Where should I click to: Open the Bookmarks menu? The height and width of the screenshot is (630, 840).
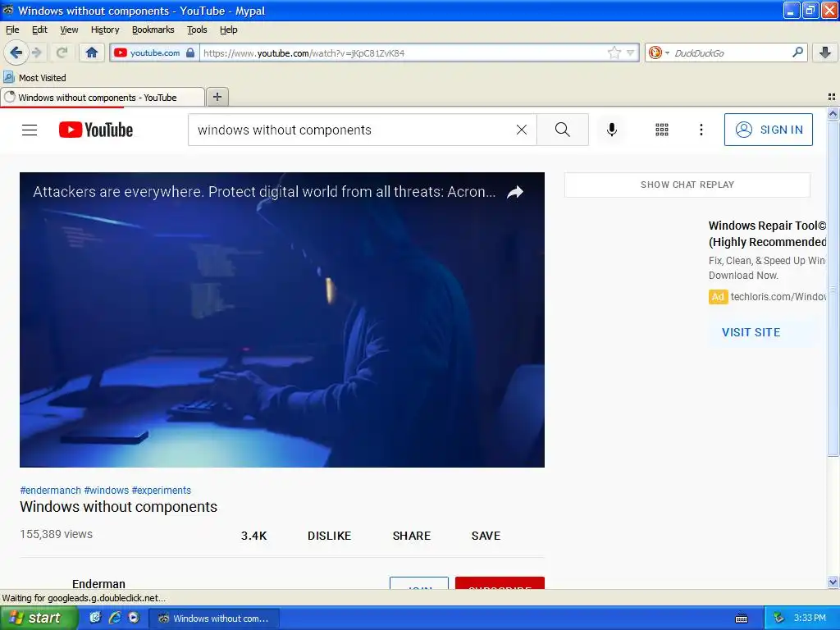point(153,30)
